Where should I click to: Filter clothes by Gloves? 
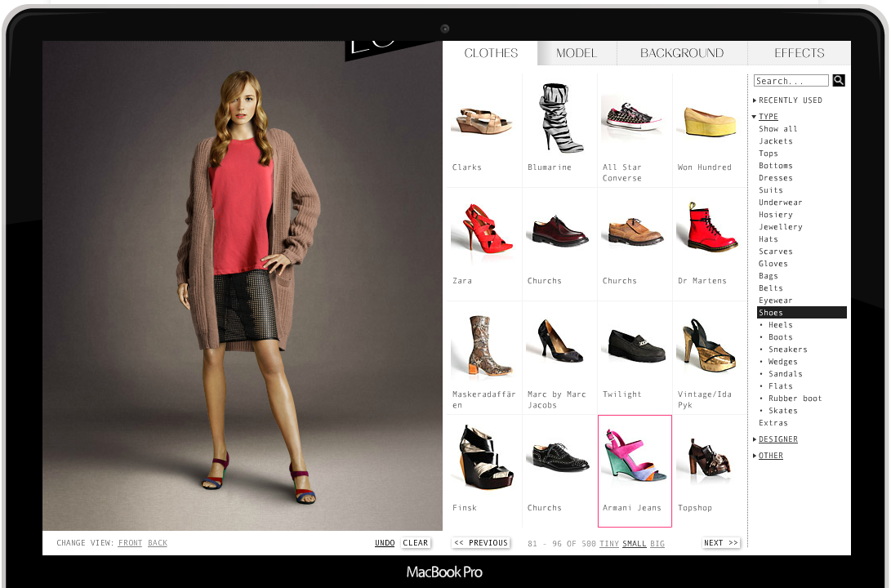click(773, 264)
